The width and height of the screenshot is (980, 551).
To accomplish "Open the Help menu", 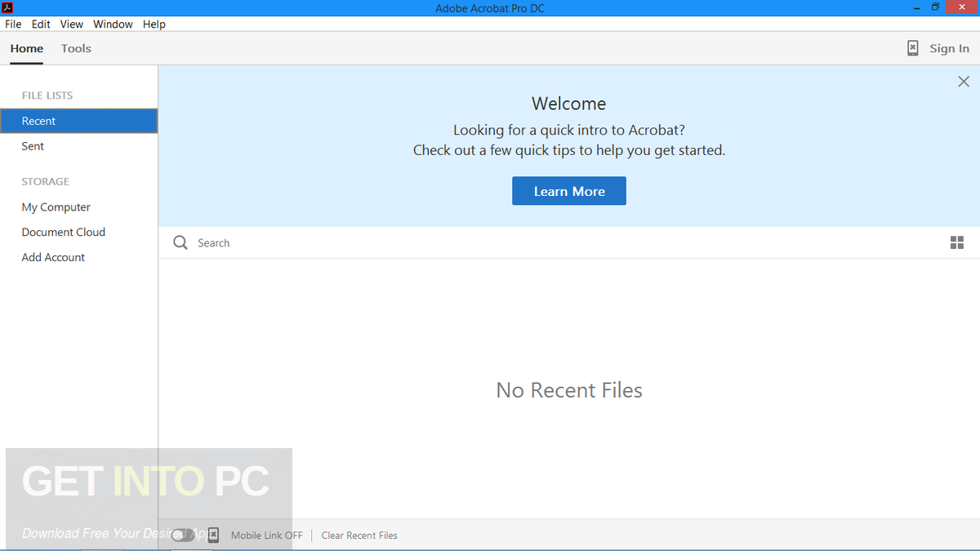I will 154,24.
